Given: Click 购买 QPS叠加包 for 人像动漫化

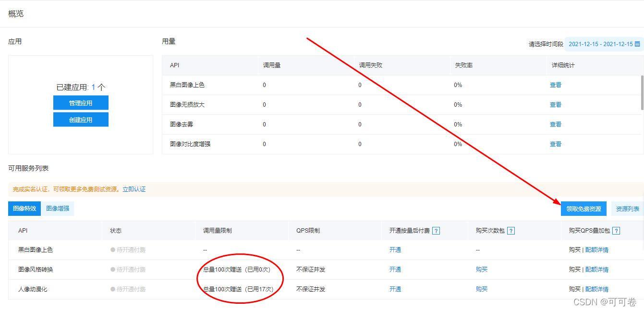Looking at the screenshot, I should [575, 289].
